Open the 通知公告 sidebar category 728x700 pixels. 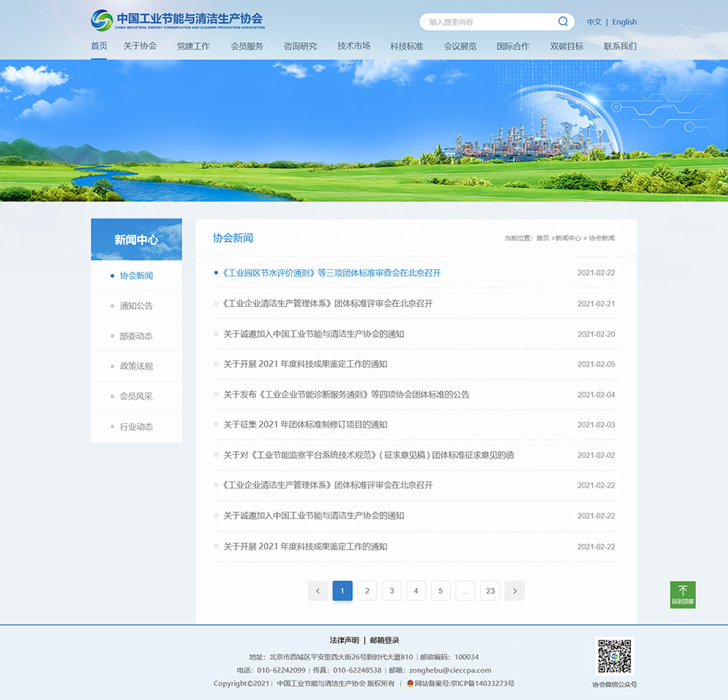tap(136, 305)
